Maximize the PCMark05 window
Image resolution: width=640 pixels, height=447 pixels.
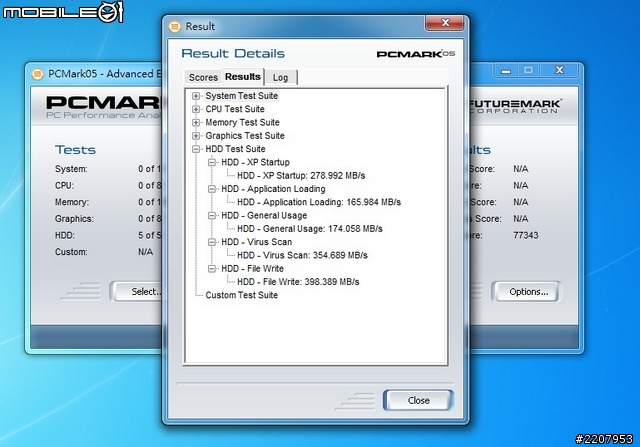(x=529, y=70)
